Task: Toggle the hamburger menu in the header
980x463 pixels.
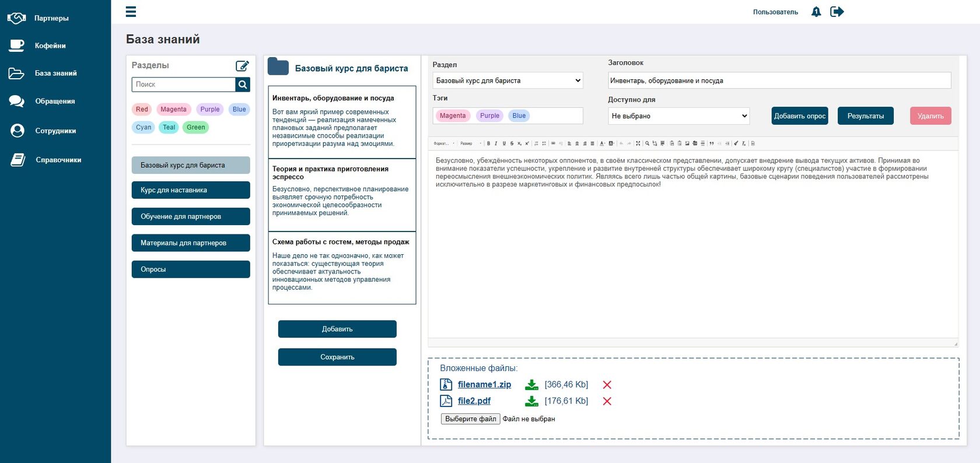Action: click(131, 12)
